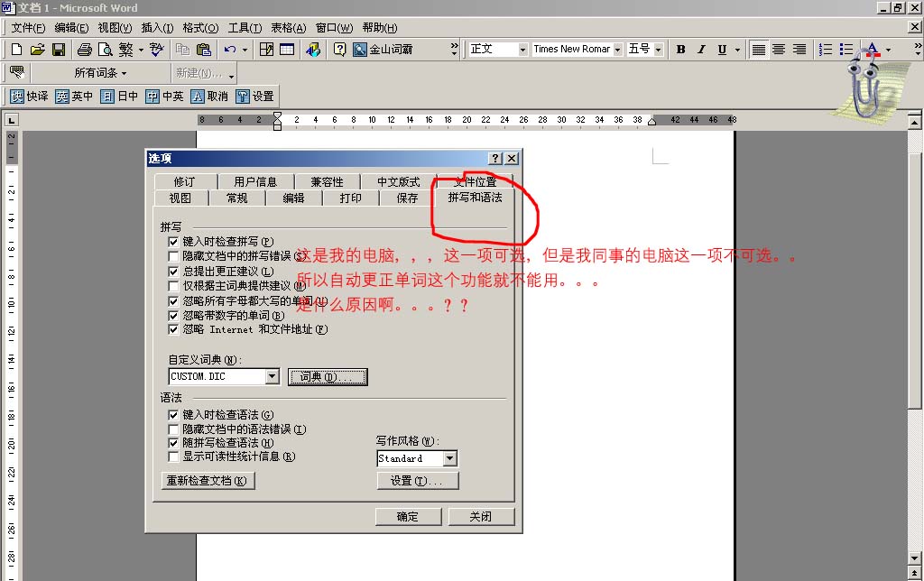Click the 中英 Chinese-to-English translation icon

click(164, 96)
